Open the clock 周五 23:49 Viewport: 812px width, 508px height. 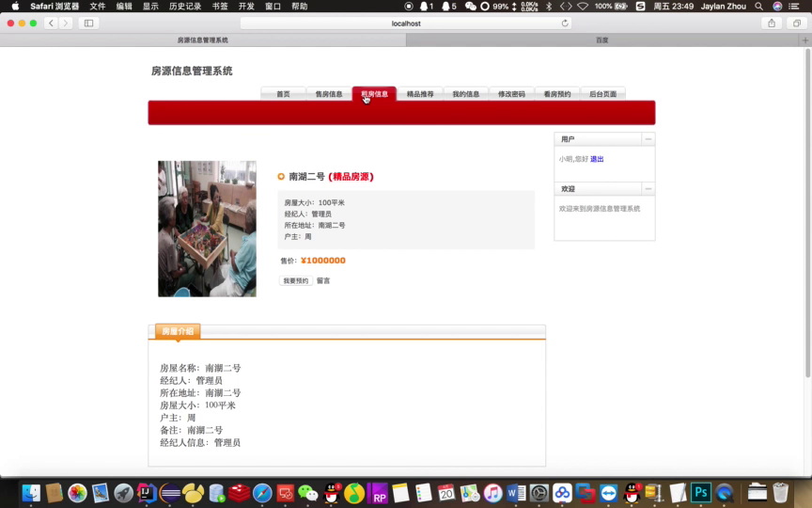pos(673,7)
